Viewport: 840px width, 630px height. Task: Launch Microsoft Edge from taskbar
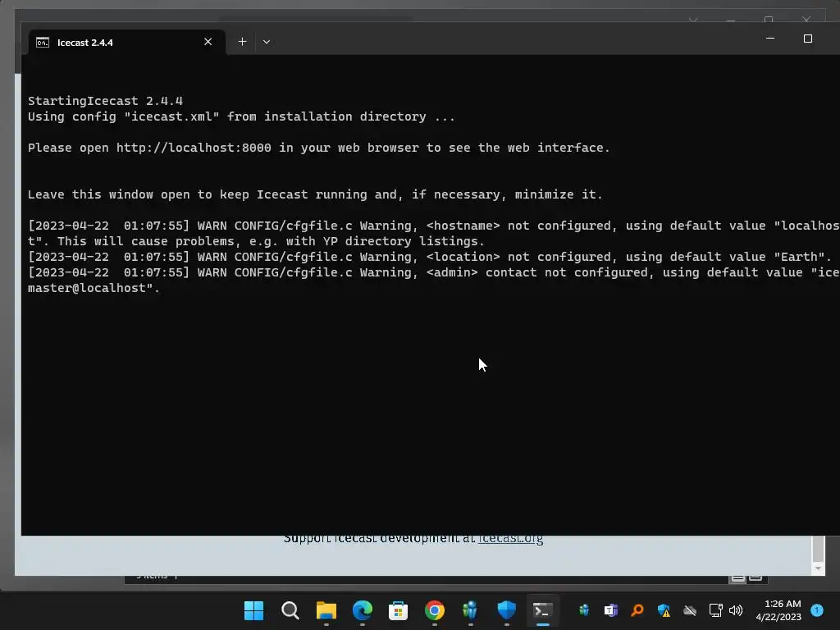(x=362, y=610)
